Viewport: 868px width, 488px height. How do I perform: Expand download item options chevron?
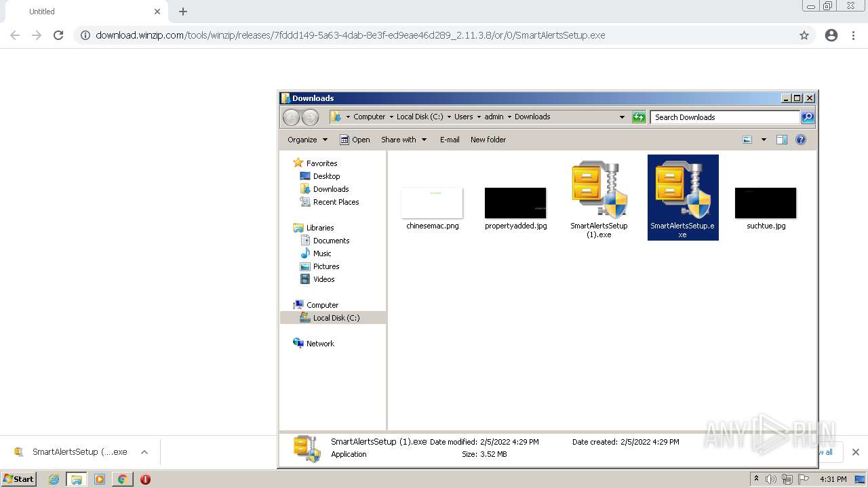tap(144, 452)
